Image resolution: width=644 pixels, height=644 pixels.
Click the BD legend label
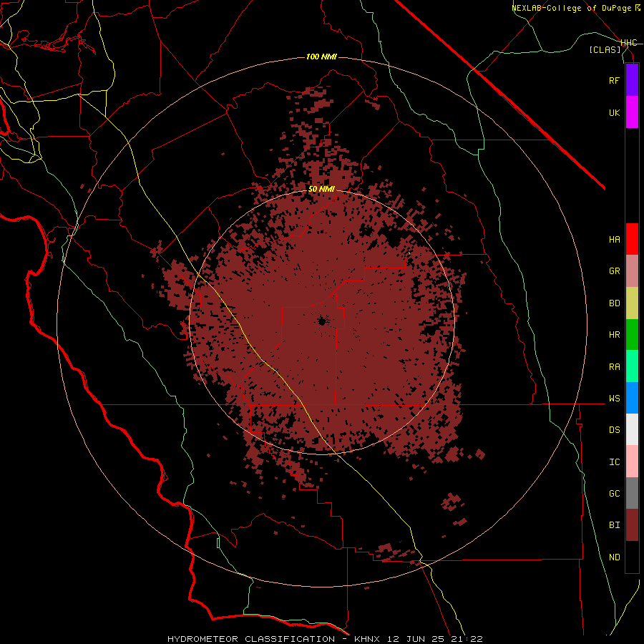(614, 303)
